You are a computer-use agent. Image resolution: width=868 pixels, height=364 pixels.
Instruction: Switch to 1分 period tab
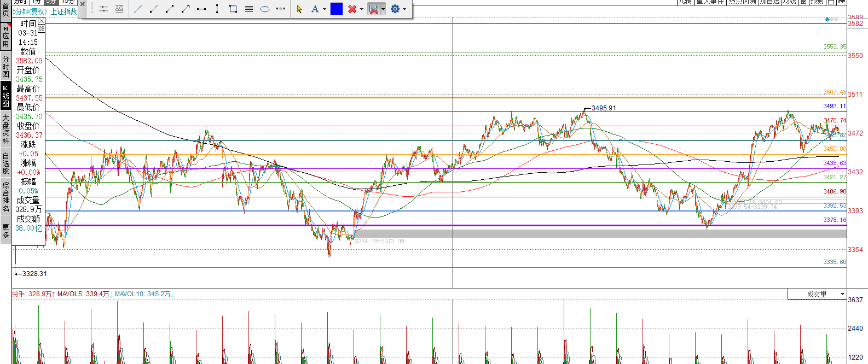click(36, 2)
